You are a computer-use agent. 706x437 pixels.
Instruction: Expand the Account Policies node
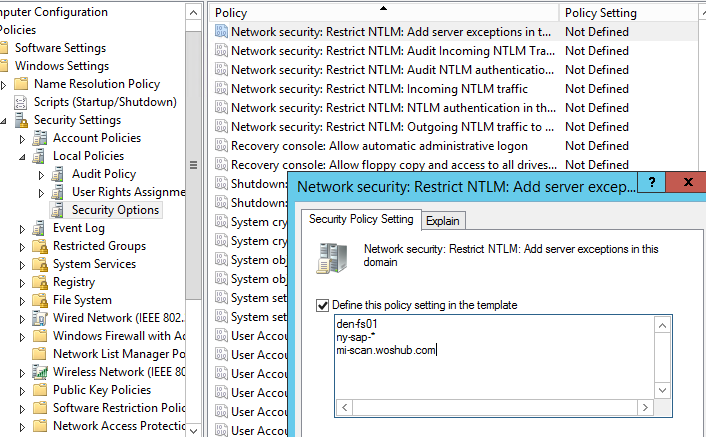click(22, 139)
